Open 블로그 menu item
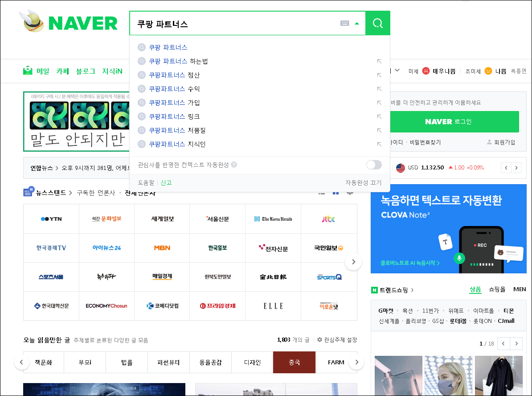 86,71
